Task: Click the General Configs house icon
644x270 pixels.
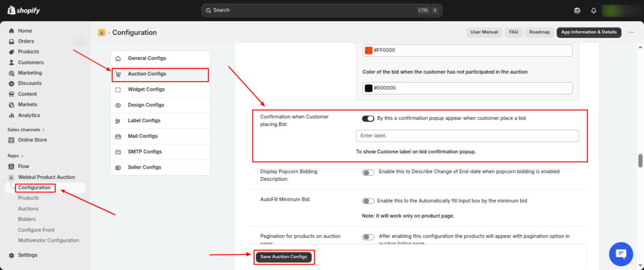Action: point(118,59)
